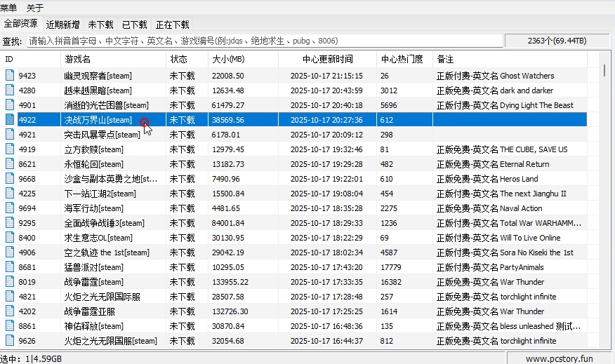Sort by the ID column header

31,59
